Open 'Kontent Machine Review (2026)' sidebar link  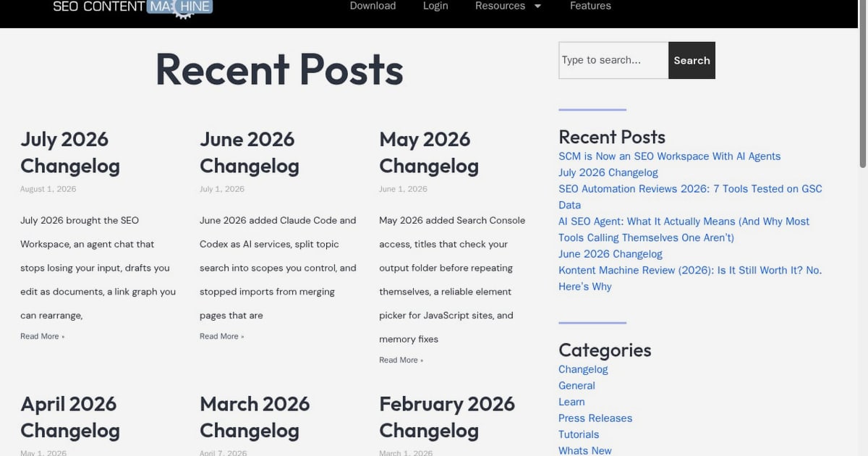(690, 278)
